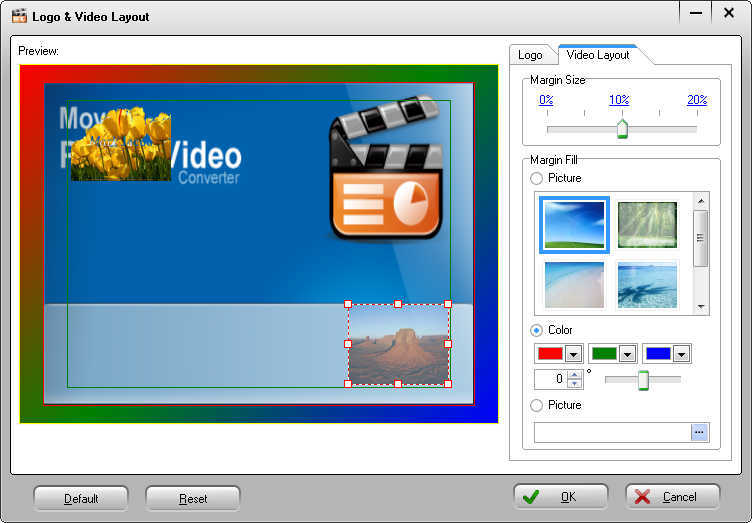Increase gradient angle with up spinner
752x523 pixels.
click(575, 375)
